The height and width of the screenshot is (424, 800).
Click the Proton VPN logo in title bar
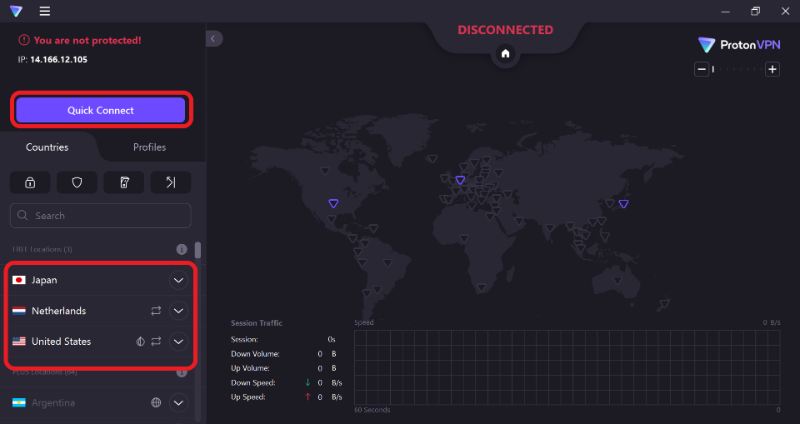[x=16, y=12]
